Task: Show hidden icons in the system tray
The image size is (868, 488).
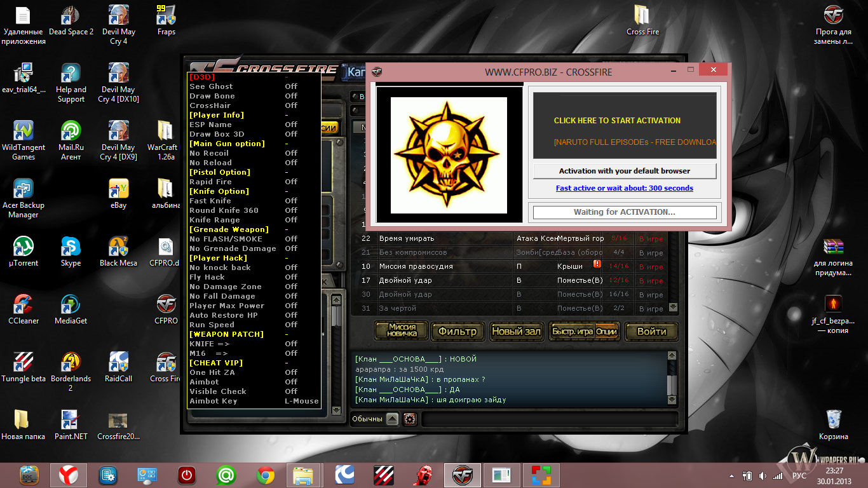Action: pyautogui.click(x=733, y=475)
